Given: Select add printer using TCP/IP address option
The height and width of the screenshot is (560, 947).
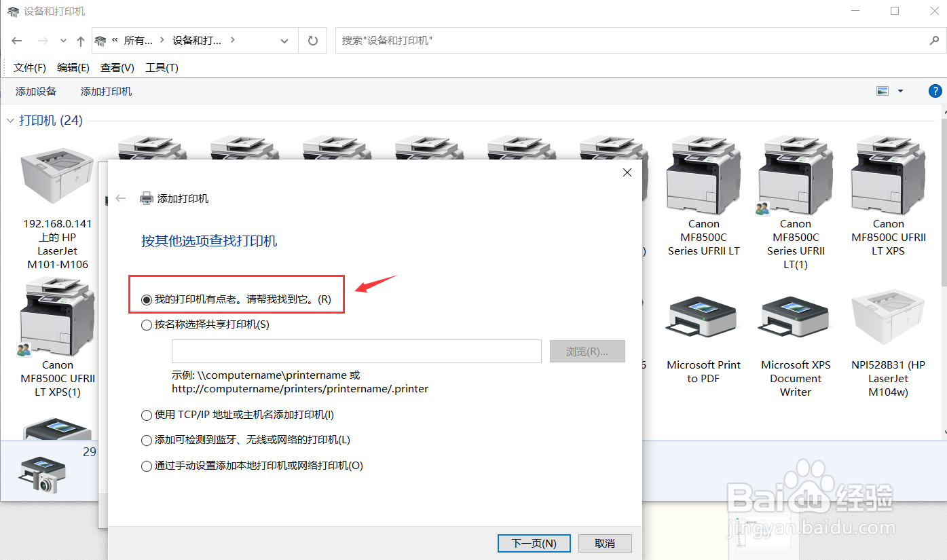Looking at the screenshot, I should click(238, 415).
